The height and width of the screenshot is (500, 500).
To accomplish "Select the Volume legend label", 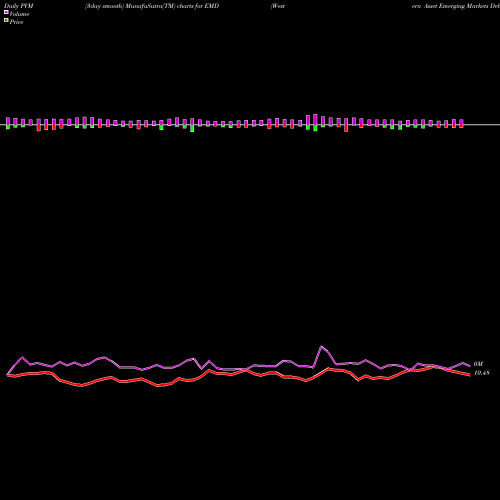I will [x=19, y=14].
